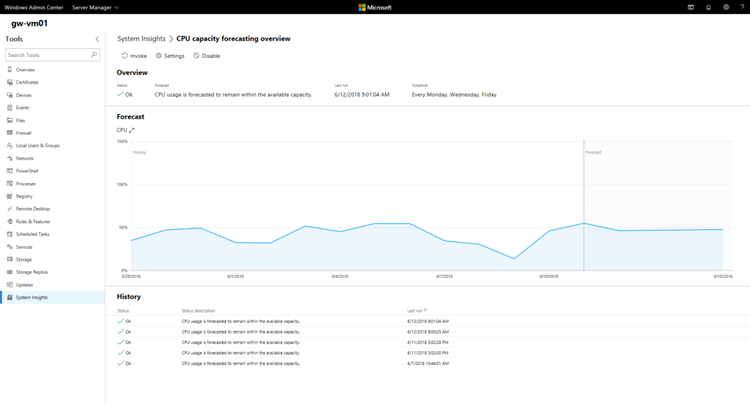Expand the CPU chart with the arrows icon
Image resolution: width=750 pixels, height=404 pixels.
tap(131, 130)
